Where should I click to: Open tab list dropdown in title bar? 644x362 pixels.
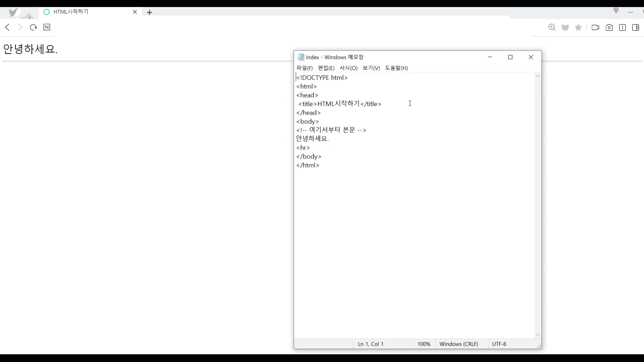pos(616,11)
